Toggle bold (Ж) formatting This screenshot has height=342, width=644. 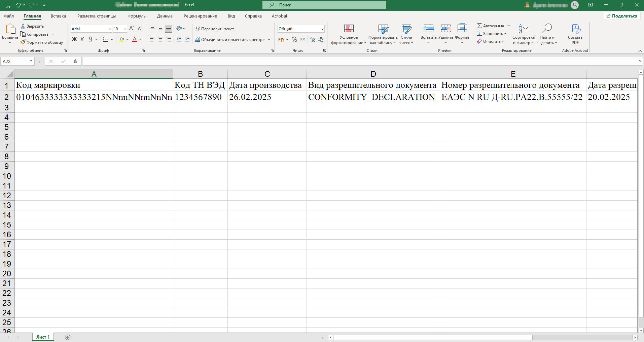click(x=74, y=39)
